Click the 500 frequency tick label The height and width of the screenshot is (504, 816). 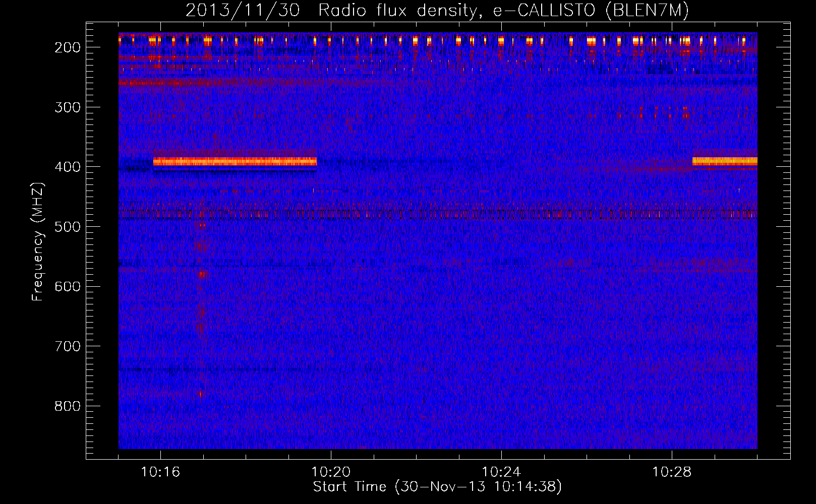(x=67, y=227)
